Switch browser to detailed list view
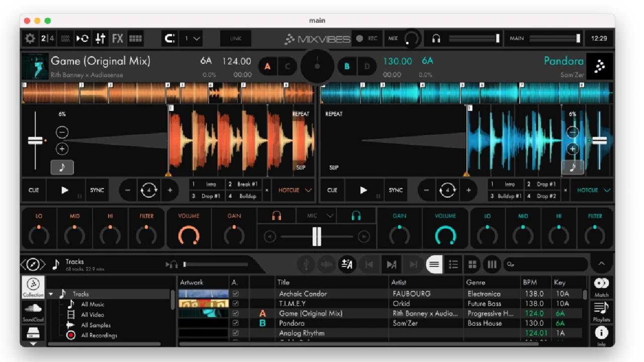 (453, 264)
